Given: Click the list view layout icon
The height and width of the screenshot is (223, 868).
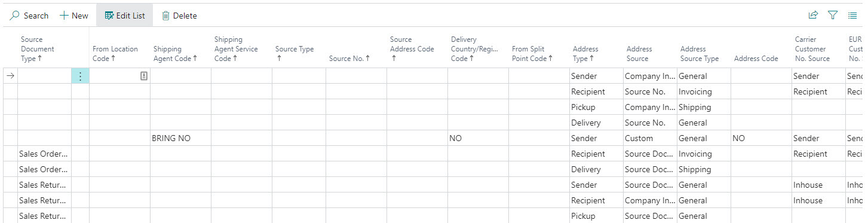Looking at the screenshot, I should tap(852, 16).
